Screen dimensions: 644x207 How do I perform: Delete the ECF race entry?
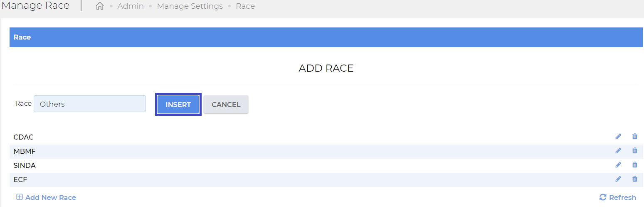(x=634, y=179)
